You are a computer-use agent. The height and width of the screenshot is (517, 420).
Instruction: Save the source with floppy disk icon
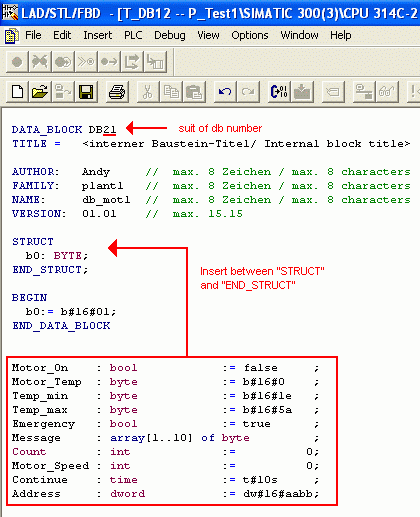(x=86, y=91)
